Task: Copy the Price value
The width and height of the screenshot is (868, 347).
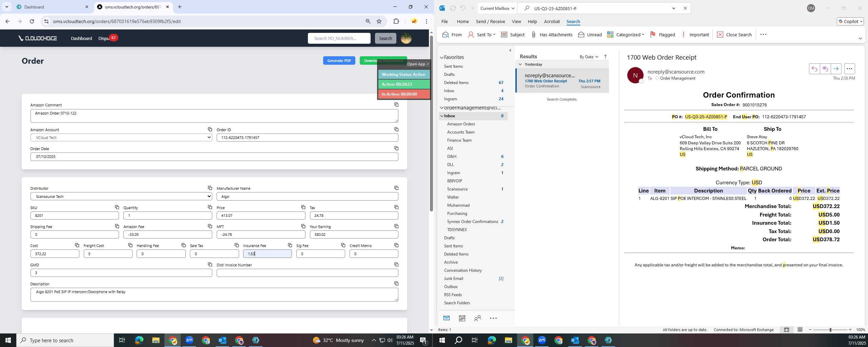Action: [x=303, y=207]
